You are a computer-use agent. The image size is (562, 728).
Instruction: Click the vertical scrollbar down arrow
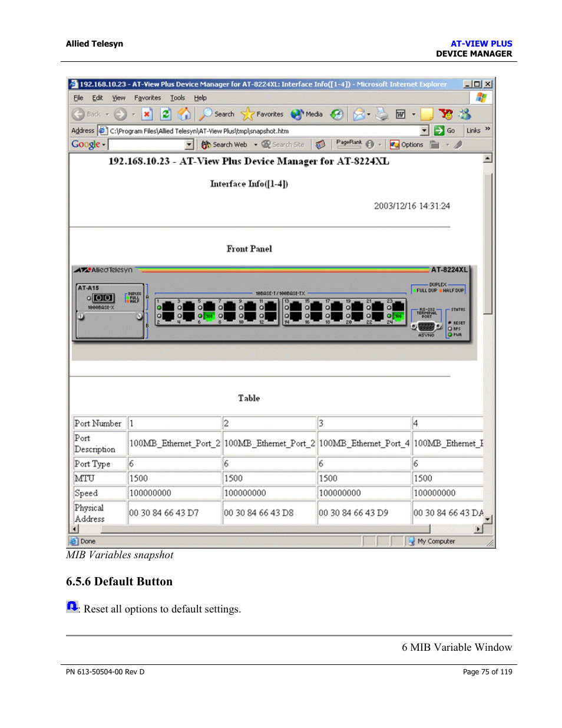click(487, 519)
